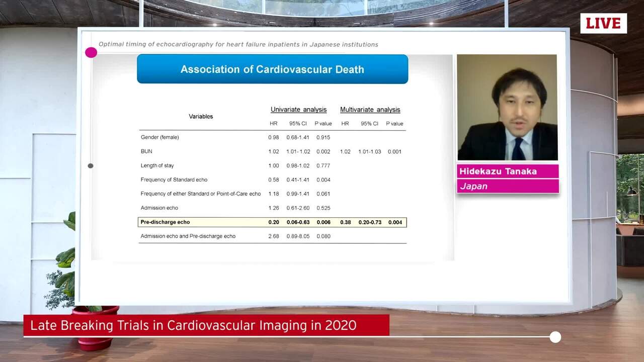
Task: Select the pink dot marker on the slide
Action: [x=91, y=52]
